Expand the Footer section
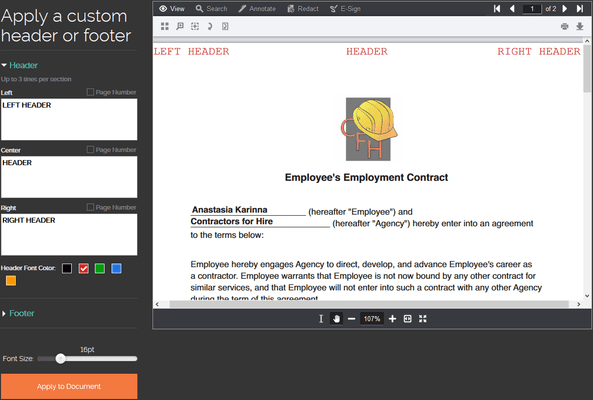Screen dimensions: 593x400 (18, 313)
